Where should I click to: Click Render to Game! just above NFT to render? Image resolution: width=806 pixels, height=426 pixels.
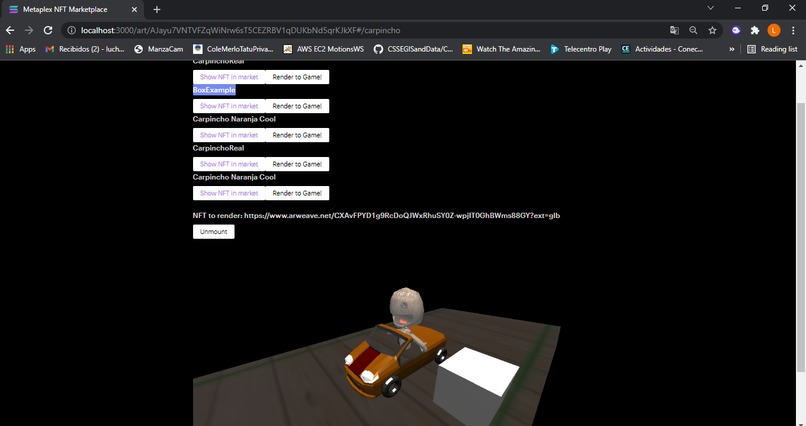point(297,193)
